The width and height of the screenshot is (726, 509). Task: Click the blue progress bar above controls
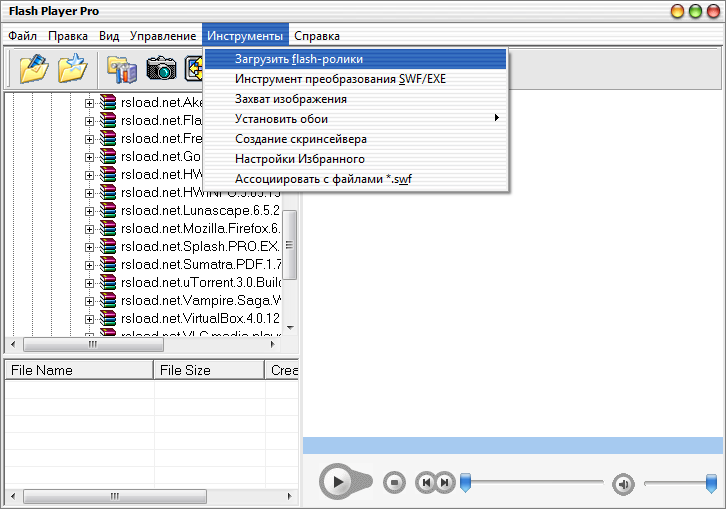[x=513, y=446]
